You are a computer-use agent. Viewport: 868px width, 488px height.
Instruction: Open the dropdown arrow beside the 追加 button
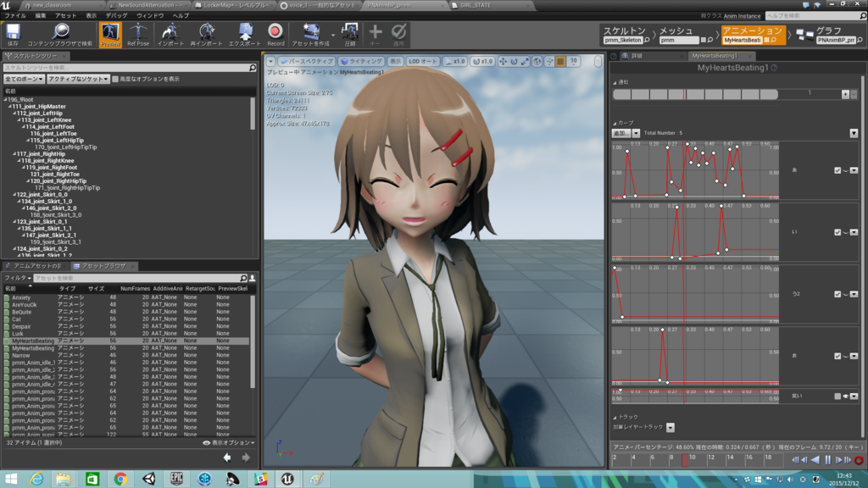click(x=636, y=133)
